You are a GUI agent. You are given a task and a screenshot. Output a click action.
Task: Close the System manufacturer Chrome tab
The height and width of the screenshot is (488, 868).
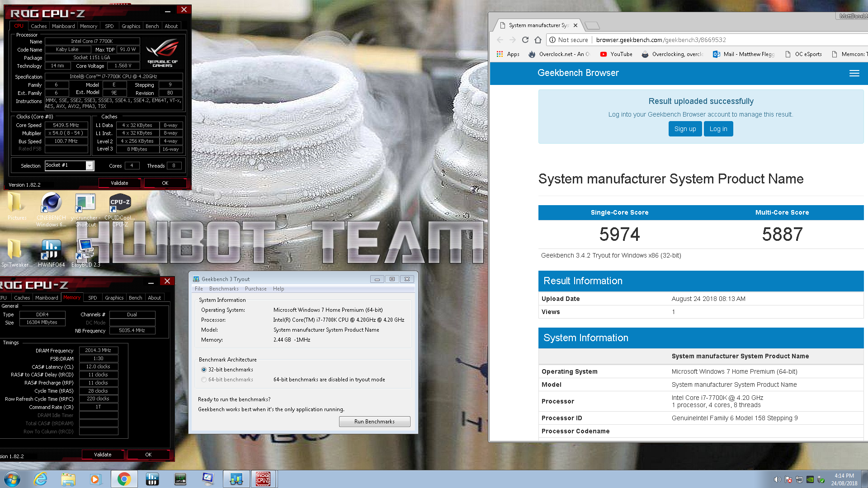tap(575, 25)
